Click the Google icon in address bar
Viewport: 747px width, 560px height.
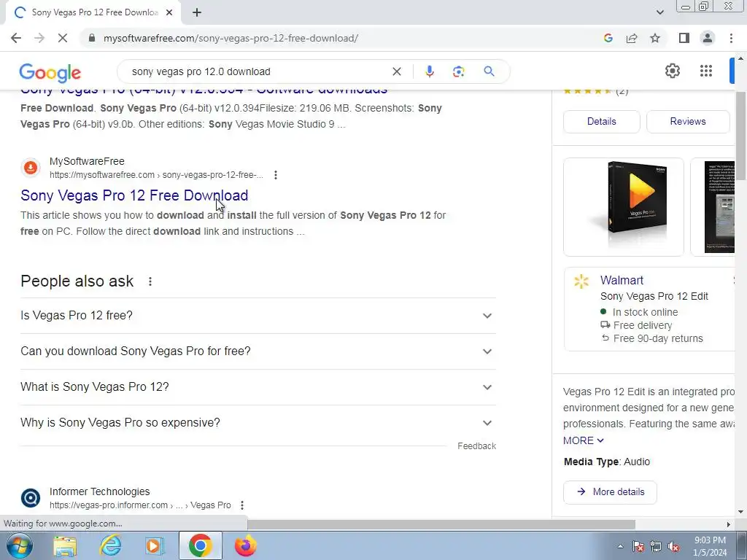[608, 38]
